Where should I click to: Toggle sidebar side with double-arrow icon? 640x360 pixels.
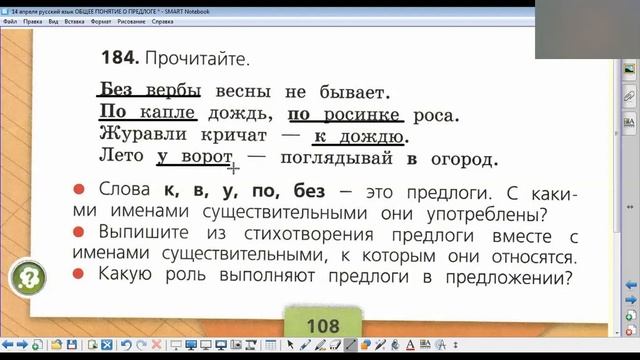(x=630, y=207)
